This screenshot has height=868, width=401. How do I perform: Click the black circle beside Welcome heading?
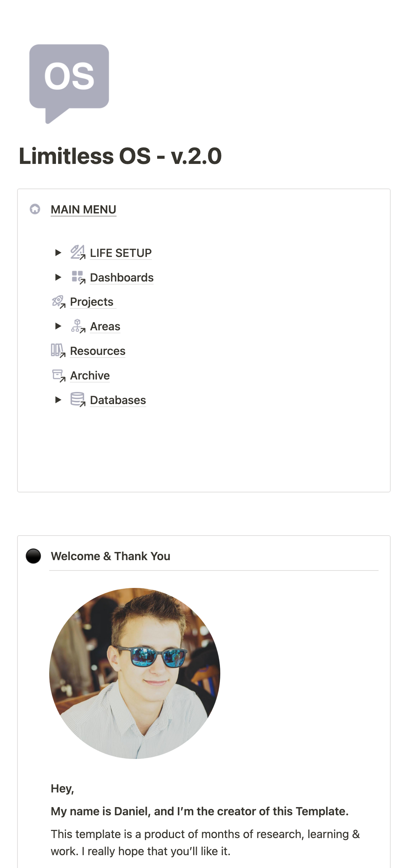coord(34,556)
